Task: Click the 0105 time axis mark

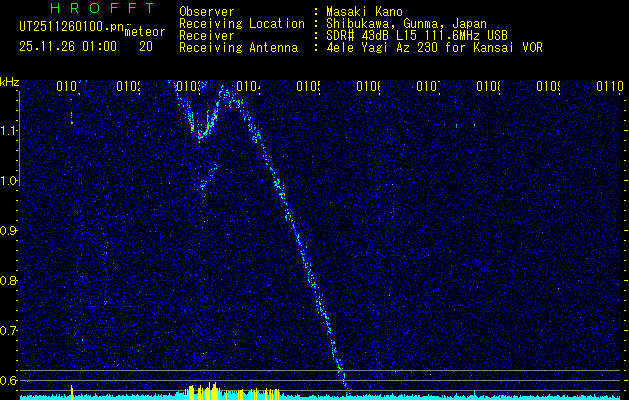Action: (309, 86)
